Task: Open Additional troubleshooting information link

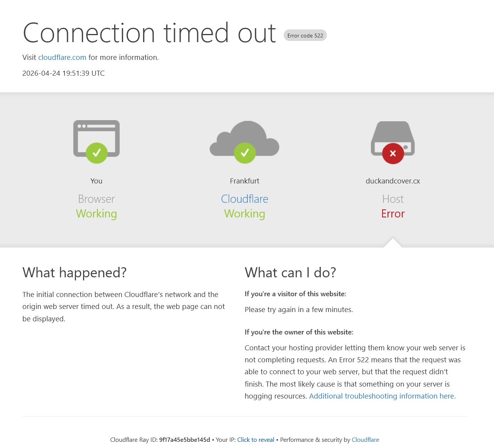Action: point(382,396)
